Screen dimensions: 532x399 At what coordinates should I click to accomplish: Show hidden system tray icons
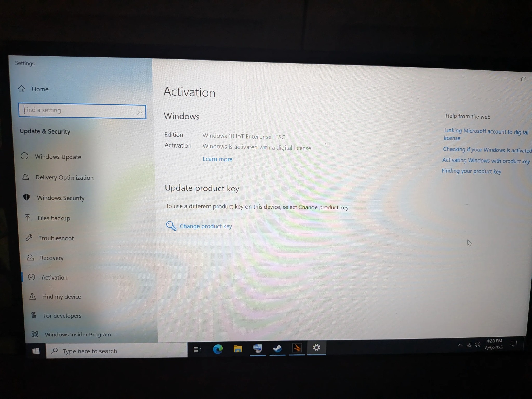(460, 345)
